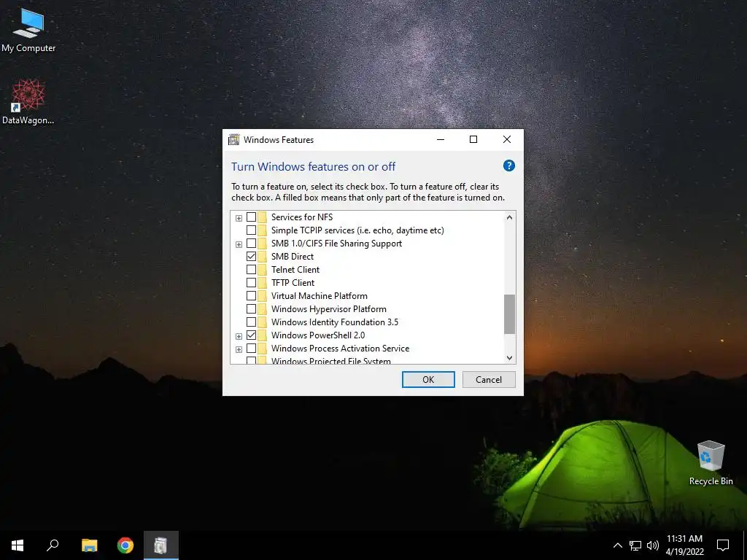The width and height of the screenshot is (747, 560).
Task: Enable Windows Hypervisor Platform checkbox
Action: coord(251,309)
